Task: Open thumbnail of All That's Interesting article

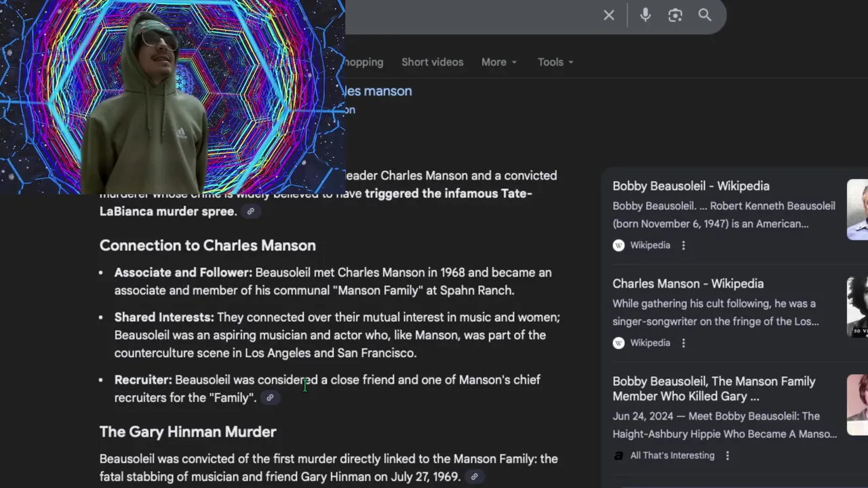Action: click(x=857, y=405)
